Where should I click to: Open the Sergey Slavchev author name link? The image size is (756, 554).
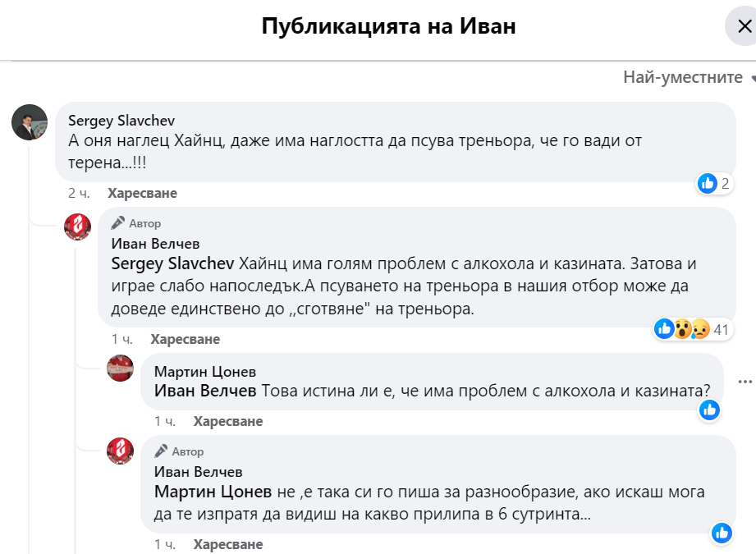pos(121,121)
